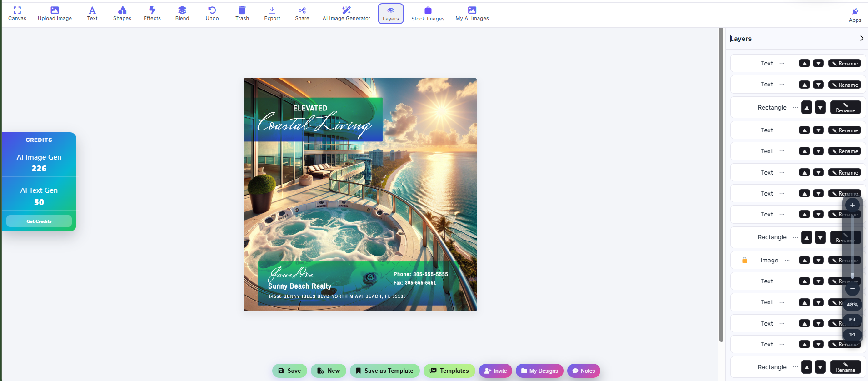Open the Effects tool
The image size is (868, 381).
point(152,14)
